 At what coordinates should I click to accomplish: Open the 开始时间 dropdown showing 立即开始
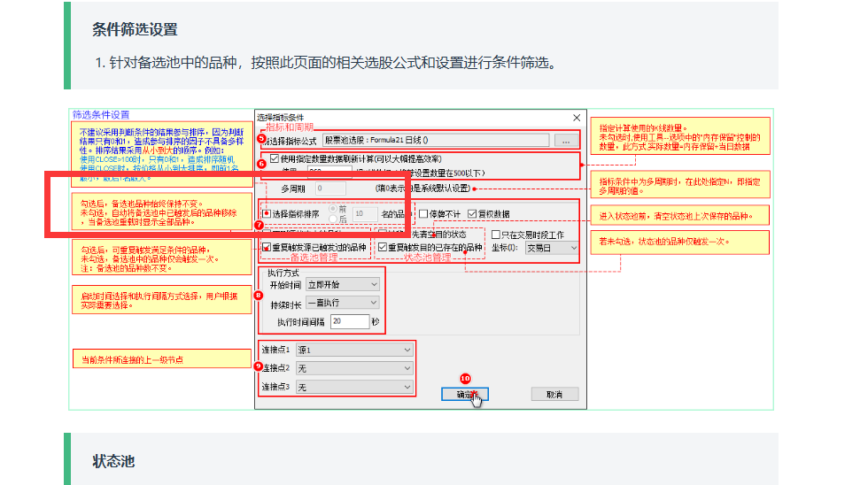(343, 284)
